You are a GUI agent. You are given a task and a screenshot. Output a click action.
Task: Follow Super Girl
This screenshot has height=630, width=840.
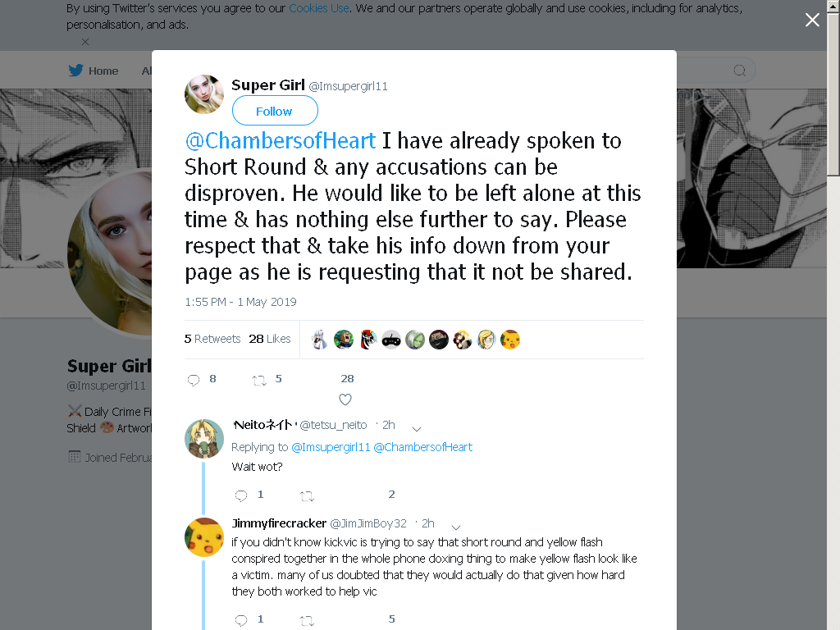274,111
